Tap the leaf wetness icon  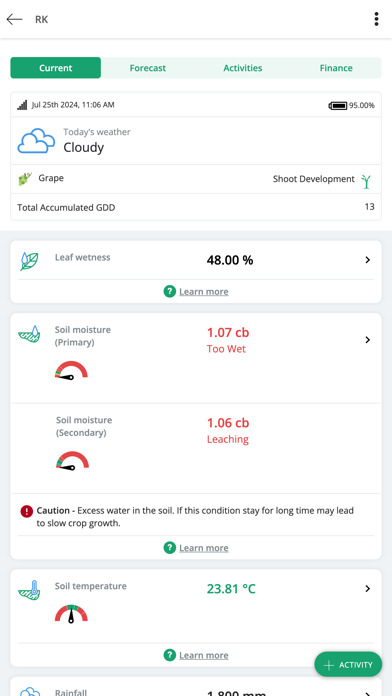pyautogui.click(x=29, y=261)
